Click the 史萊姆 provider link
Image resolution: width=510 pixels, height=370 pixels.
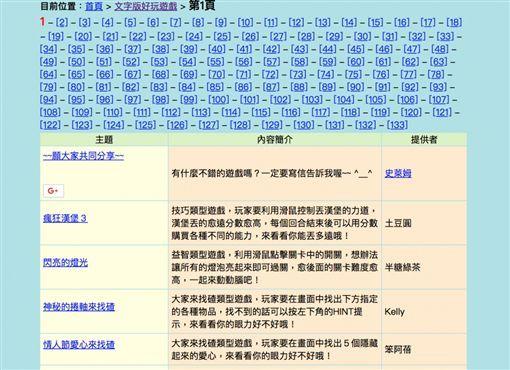(x=398, y=173)
